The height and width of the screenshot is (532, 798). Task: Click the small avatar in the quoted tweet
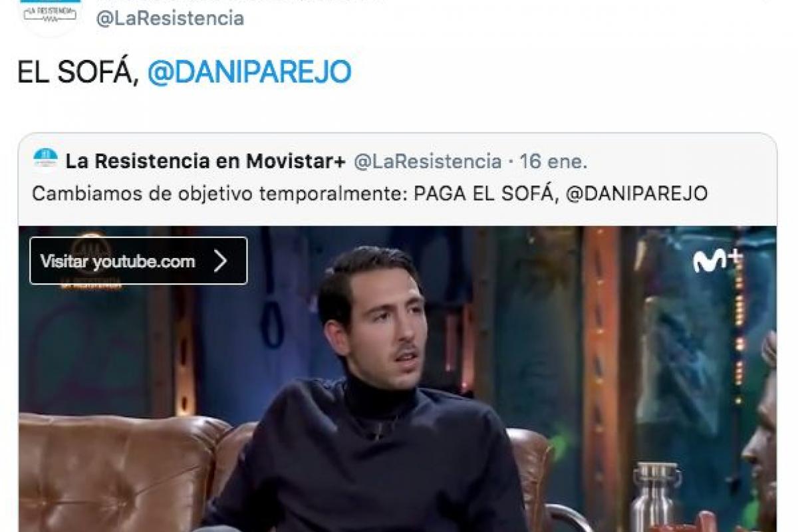45,160
